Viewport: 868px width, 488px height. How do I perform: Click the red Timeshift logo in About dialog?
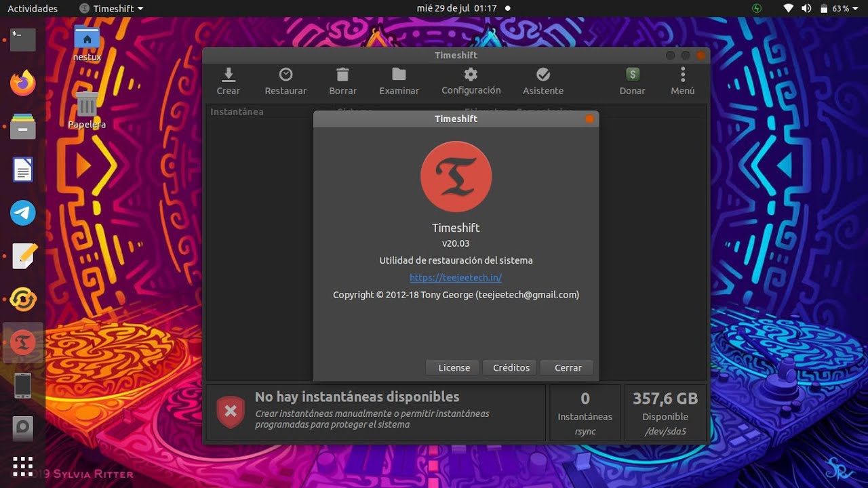click(456, 176)
